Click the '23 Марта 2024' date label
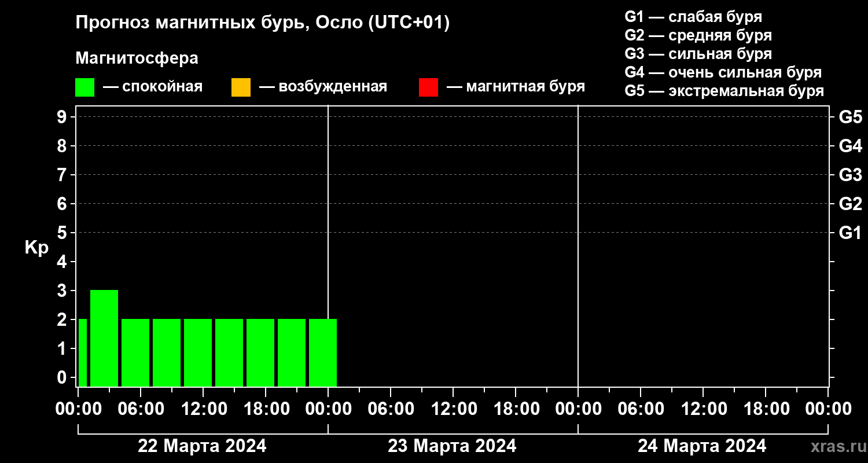The image size is (868, 463). (452, 446)
